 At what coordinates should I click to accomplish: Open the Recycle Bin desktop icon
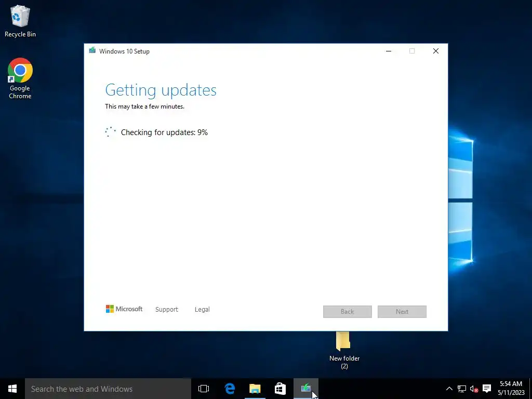coord(20,21)
